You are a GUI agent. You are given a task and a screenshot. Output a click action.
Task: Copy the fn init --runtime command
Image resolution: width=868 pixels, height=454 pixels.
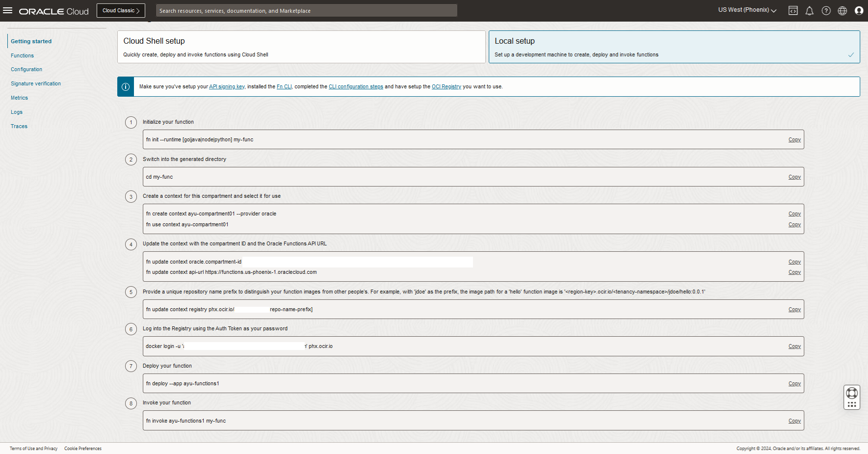(x=794, y=140)
